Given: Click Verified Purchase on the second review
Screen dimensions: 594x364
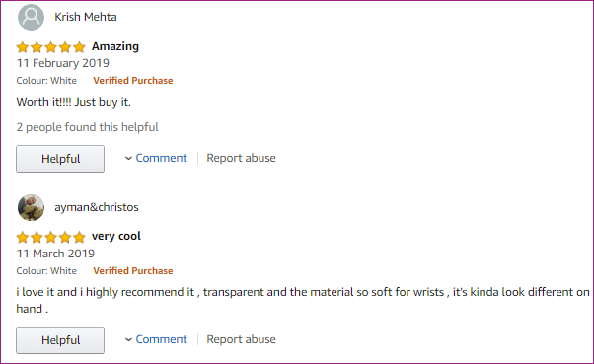Looking at the screenshot, I should pos(133,271).
